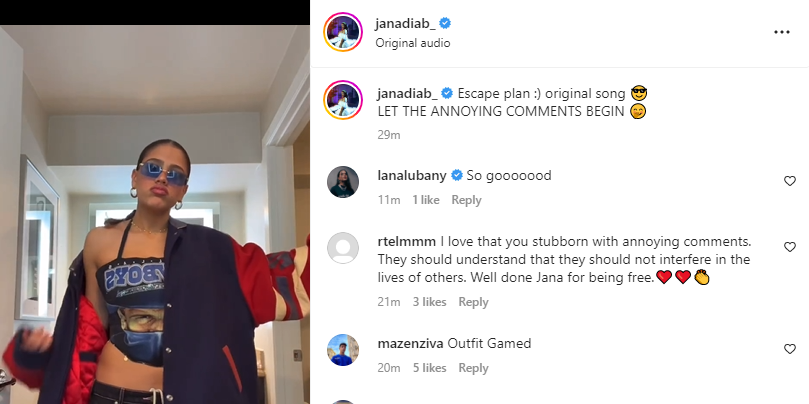Open lanalubany's profile avatar

(x=343, y=182)
